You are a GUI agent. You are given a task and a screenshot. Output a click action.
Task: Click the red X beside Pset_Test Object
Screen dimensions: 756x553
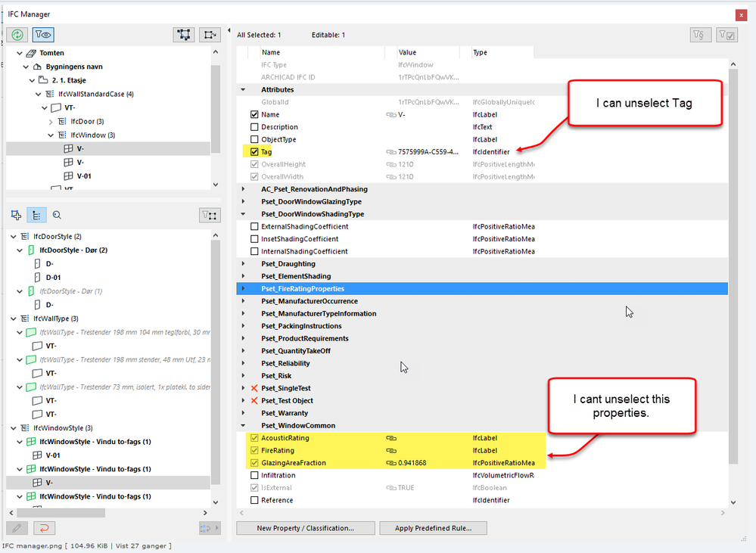[254, 401]
